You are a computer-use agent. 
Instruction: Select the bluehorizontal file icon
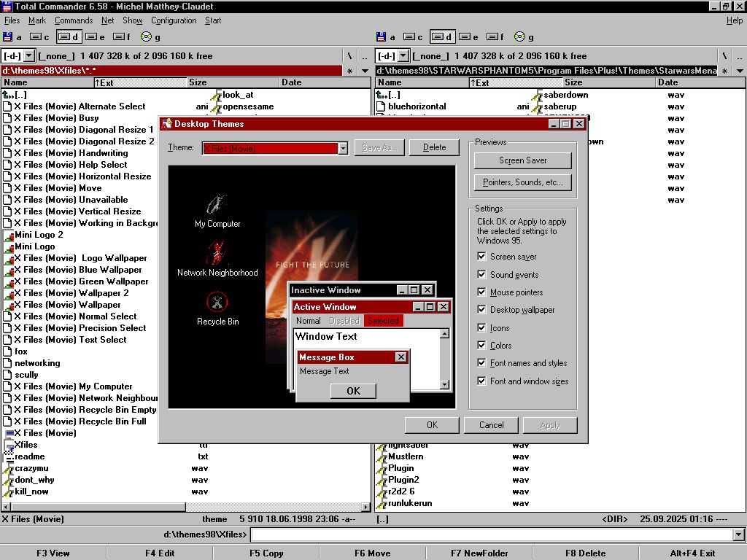pos(382,106)
